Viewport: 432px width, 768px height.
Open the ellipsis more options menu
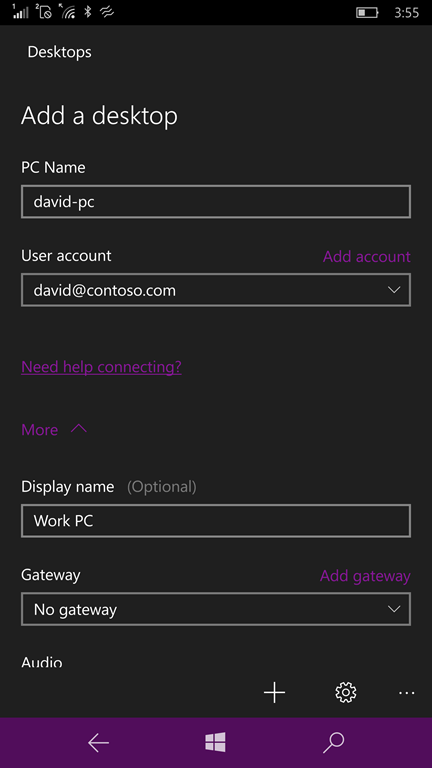[407, 693]
